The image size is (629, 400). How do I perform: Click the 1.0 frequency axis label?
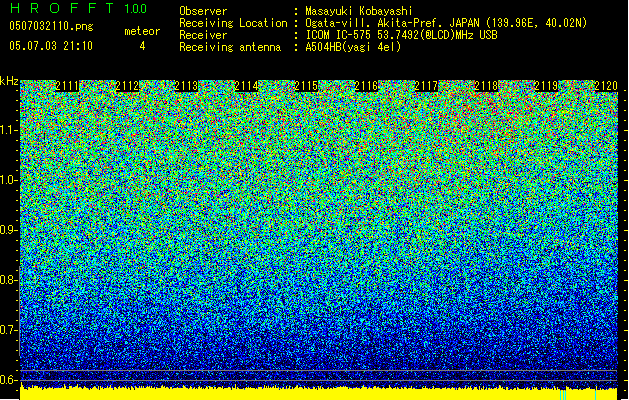tap(9, 180)
